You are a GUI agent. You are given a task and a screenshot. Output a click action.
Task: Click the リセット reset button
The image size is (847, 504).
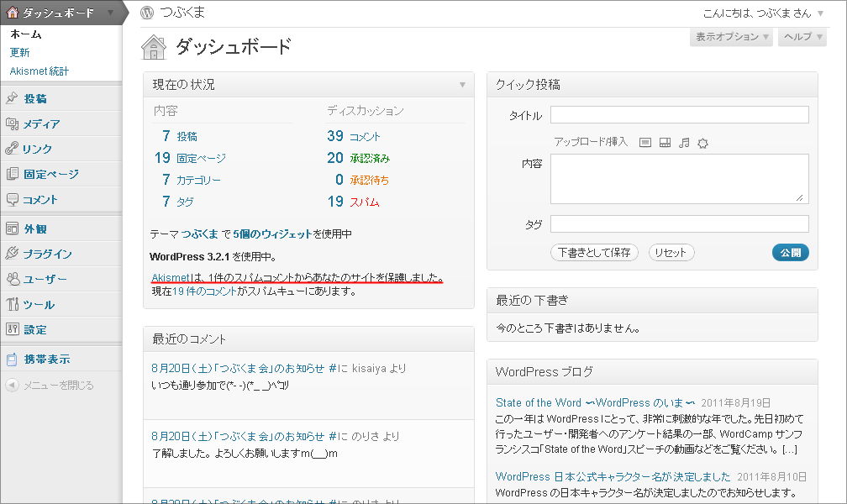tap(671, 252)
